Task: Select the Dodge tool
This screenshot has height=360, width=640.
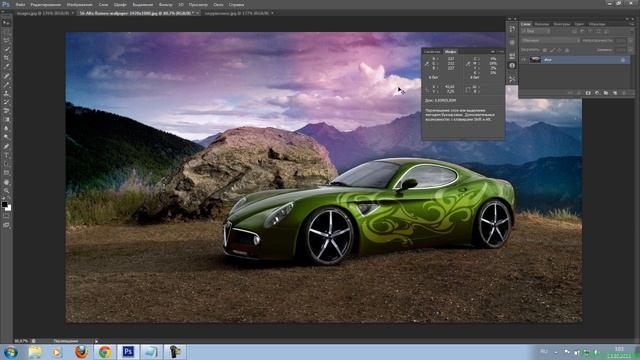Action: 6,138
